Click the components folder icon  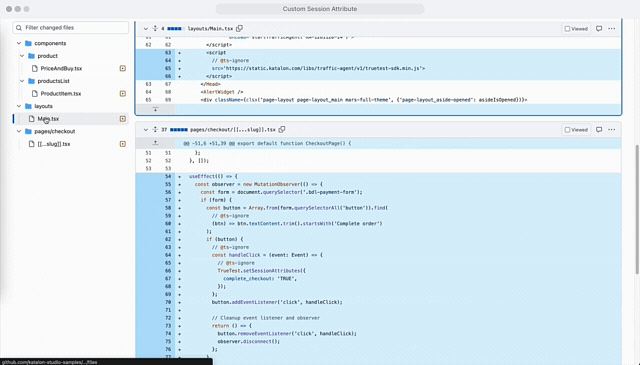pyautogui.click(x=28, y=43)
